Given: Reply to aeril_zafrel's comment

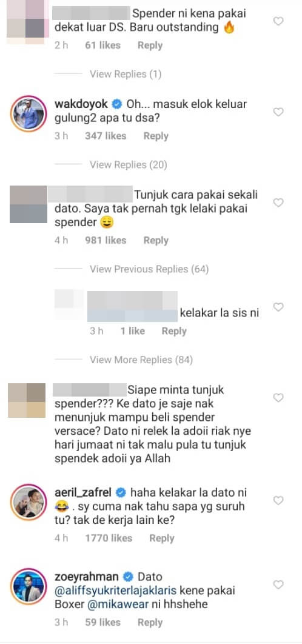Looking at the screenshot, I should pyautogui.click(x=161, y=538).
